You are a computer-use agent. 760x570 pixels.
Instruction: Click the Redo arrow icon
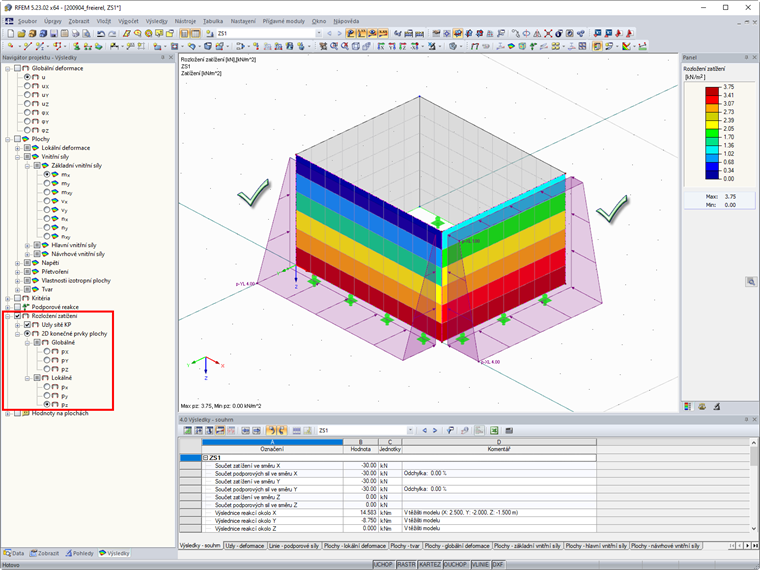click(112, 33)
